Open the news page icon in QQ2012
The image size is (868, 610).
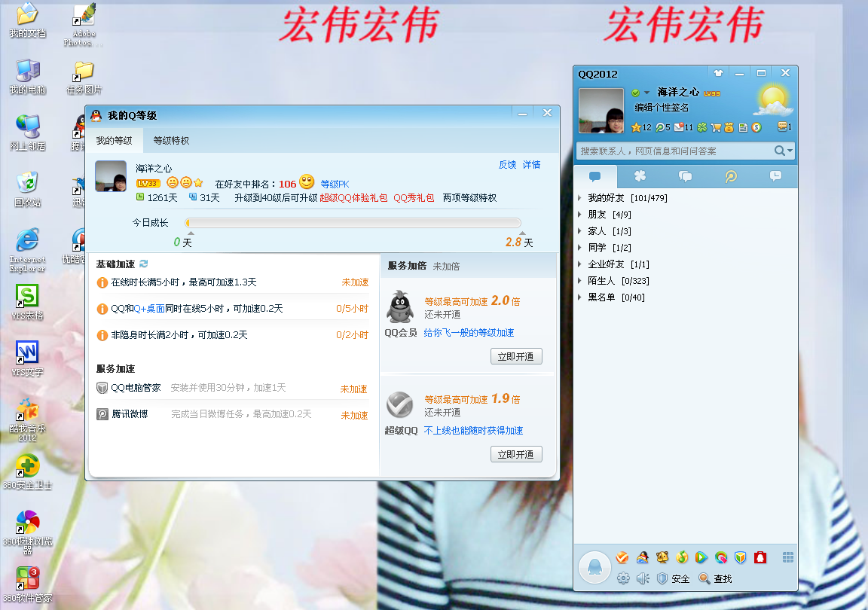click(743, 127)
